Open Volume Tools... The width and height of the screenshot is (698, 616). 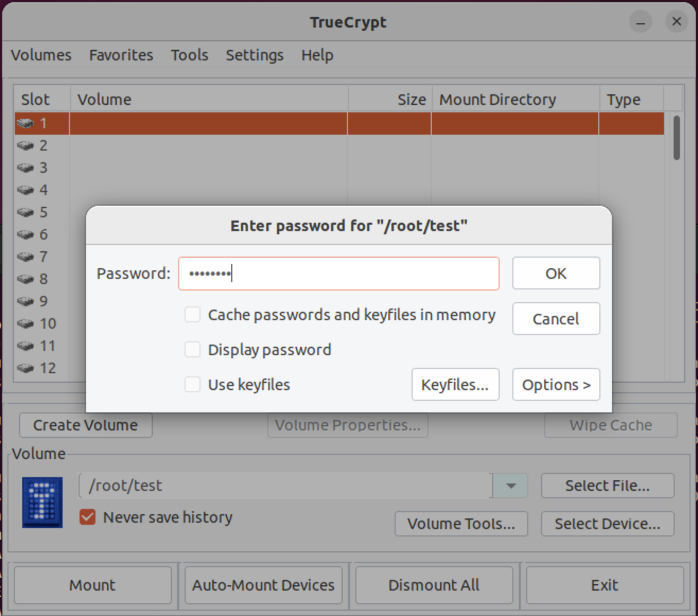(461, 524)
